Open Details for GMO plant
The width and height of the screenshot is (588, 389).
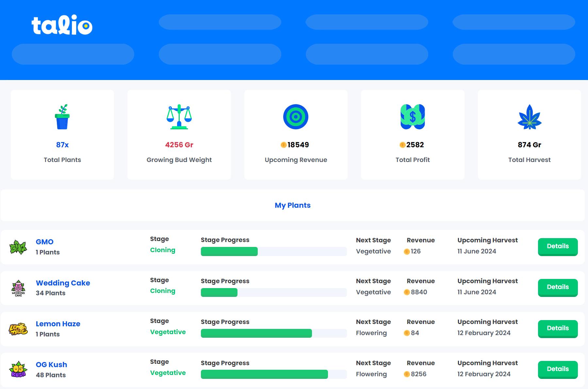[558, 247]
